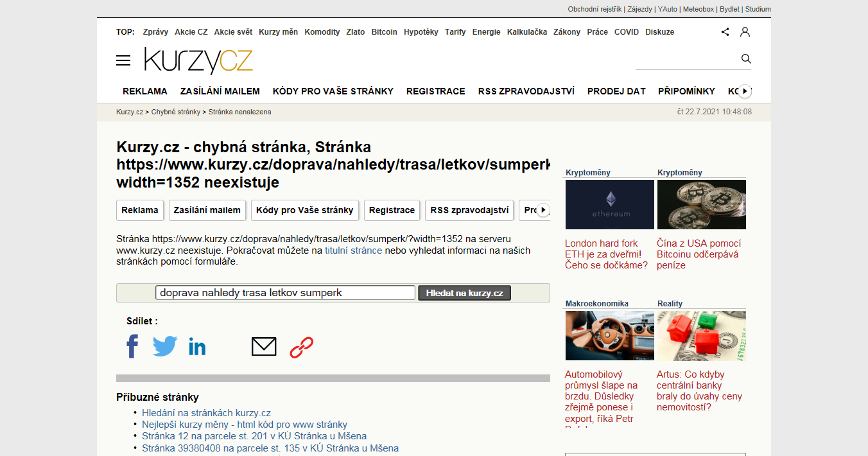Open ZASÍLÁNÍ MAILEM navigation tab

pyautogui.click(x=220, y=91)
